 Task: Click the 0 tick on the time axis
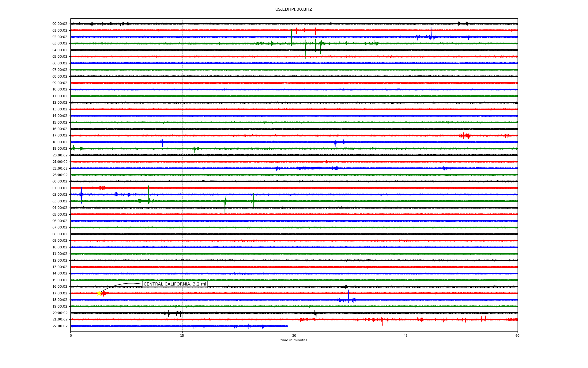(x=71, y=335)
